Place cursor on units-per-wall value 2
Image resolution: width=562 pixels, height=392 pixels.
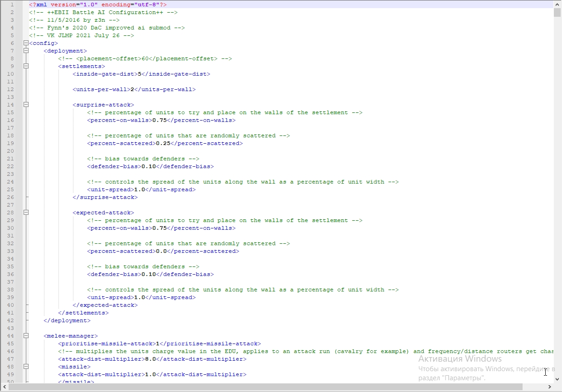132,89
